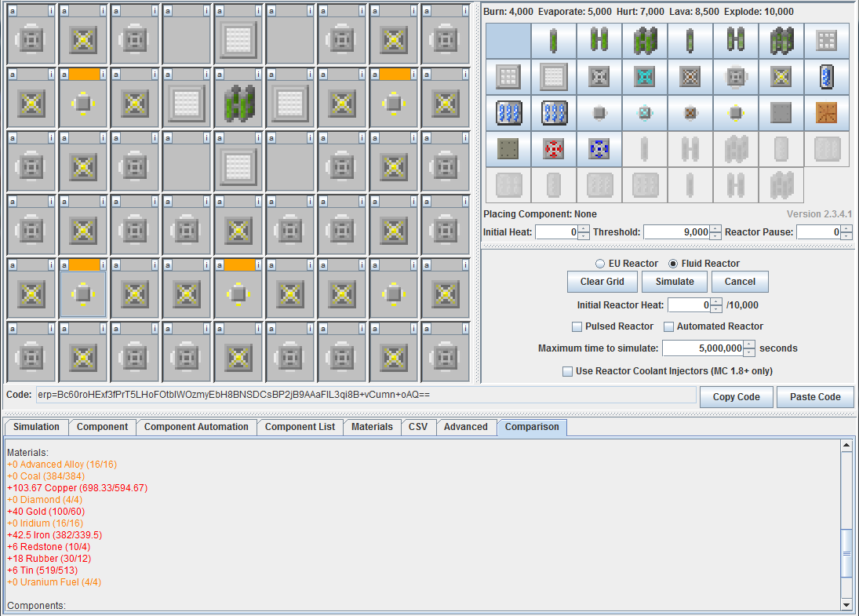Open the Component List tab
This screenshot has width=859, height=616.
click(x=300, y=427)
